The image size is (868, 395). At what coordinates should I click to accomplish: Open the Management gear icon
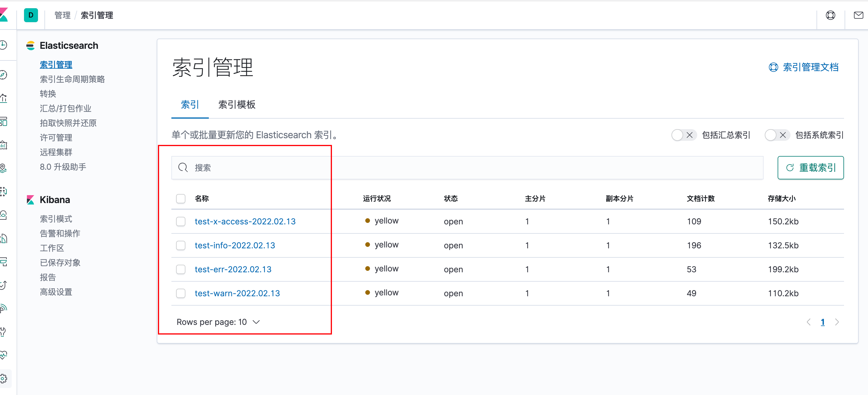point(4,379)
